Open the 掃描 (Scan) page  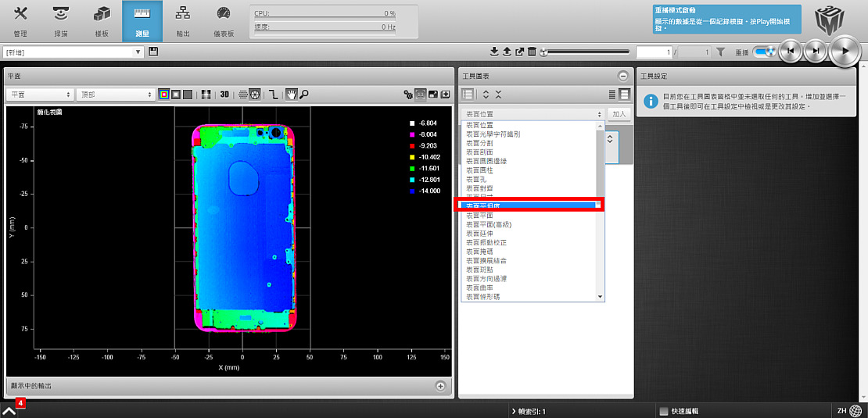click(x=61, y=20)
